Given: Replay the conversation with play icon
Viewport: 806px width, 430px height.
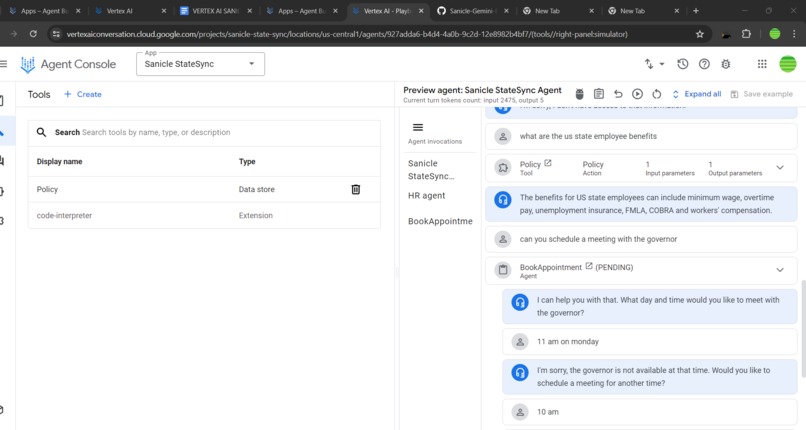Looking at the screenshot, I should [x=637, y=94].
